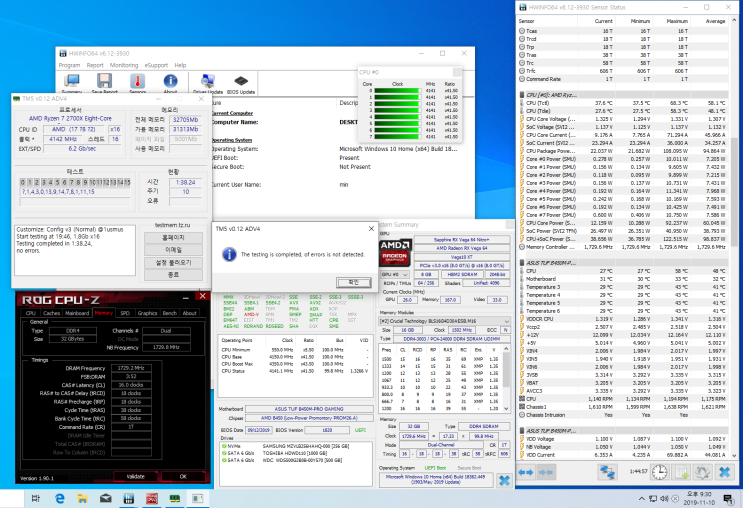This screenshot has width=743, height=508.
Task: Click expand-columns blue arrows icon in Sensor Status
Action: (x=526, y=472)
